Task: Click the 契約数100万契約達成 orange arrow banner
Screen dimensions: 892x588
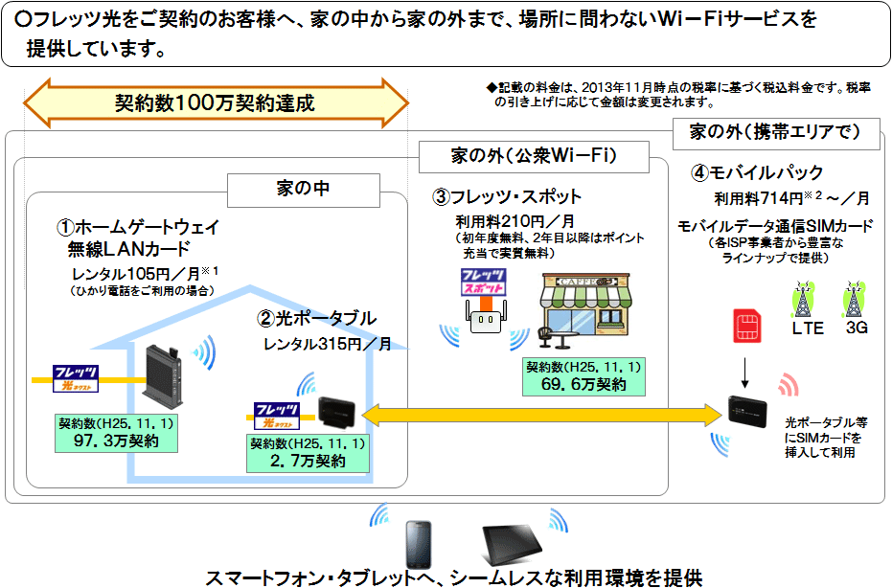Action: pos(216,102)
